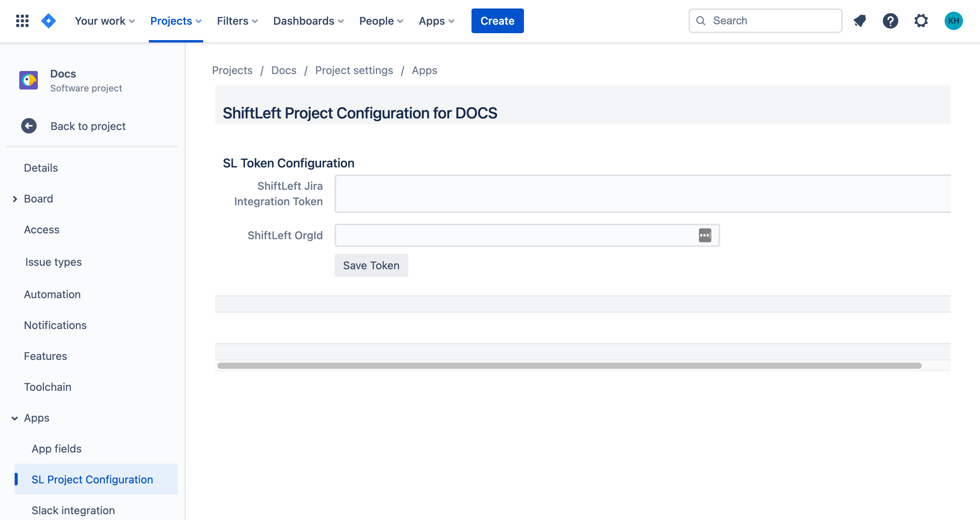980x520 pixels.
Task: Open the KH profile avatar
Action: [954, 21]
